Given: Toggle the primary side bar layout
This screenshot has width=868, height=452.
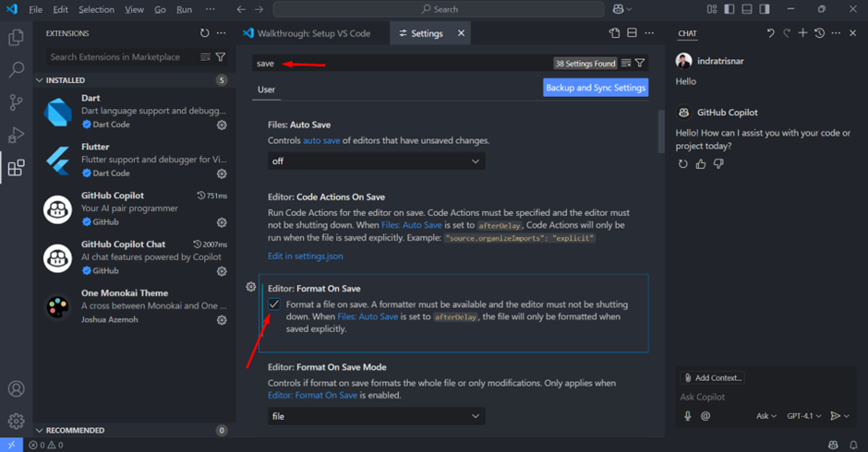Looking at the screenshot, I should point(729,9).
